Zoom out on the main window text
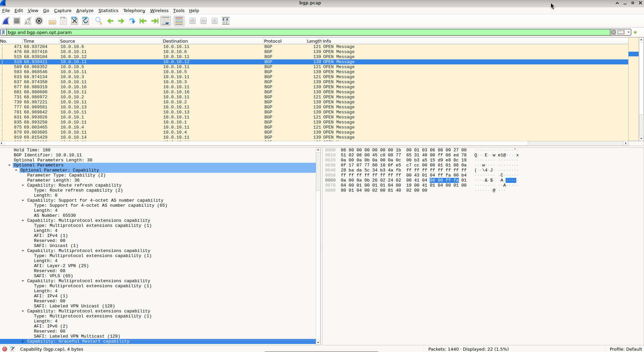This screenshot has width=644, height=352. point(204,21)
